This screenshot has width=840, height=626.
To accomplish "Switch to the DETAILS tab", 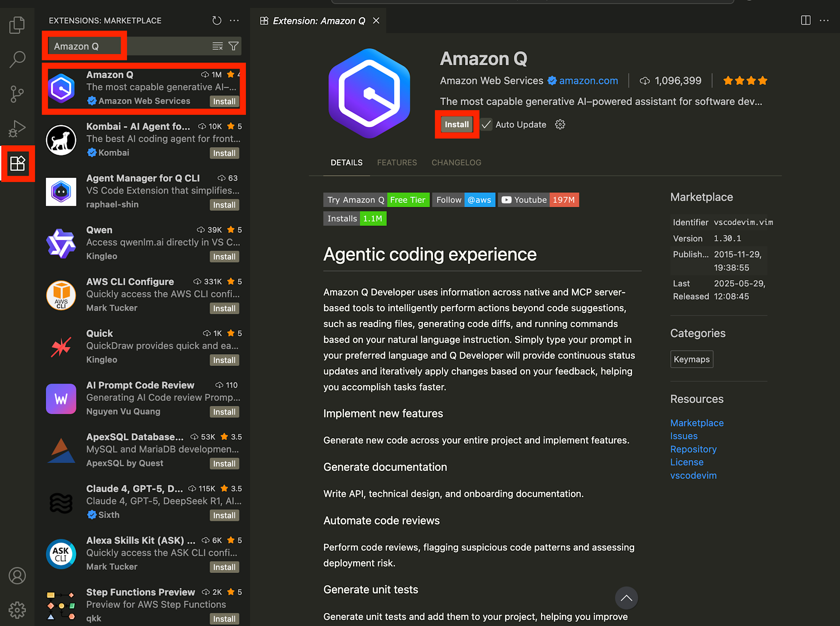I will click(x=346, y=163).
